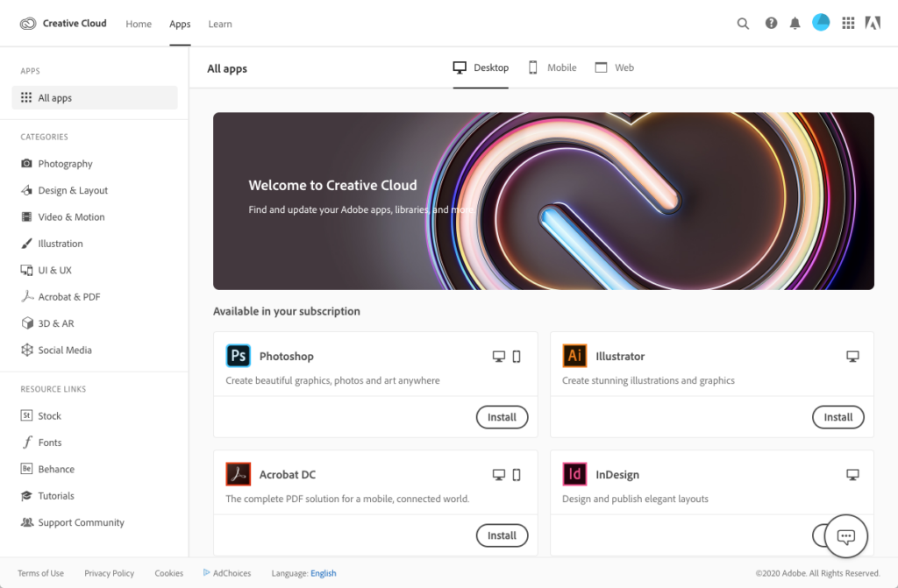This screenshot has width=898, height=588.
Task: Click the Creative Cloud title text
Action: click(x=75, y=24)
